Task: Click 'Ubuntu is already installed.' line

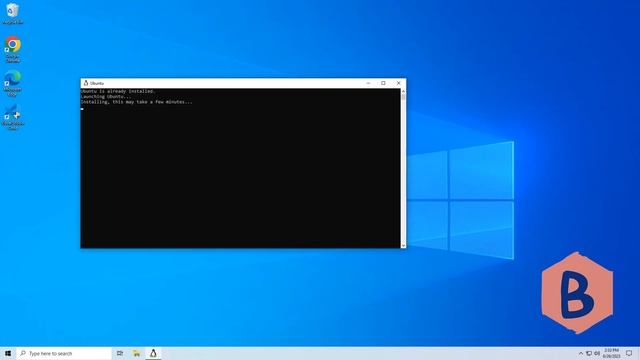Action: (x=118, y=91)
